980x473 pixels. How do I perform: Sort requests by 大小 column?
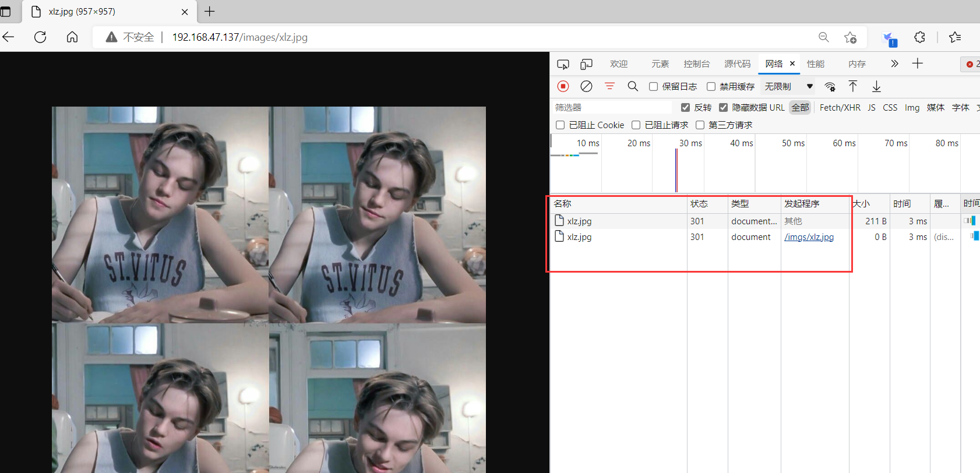[x=870, y=203]
